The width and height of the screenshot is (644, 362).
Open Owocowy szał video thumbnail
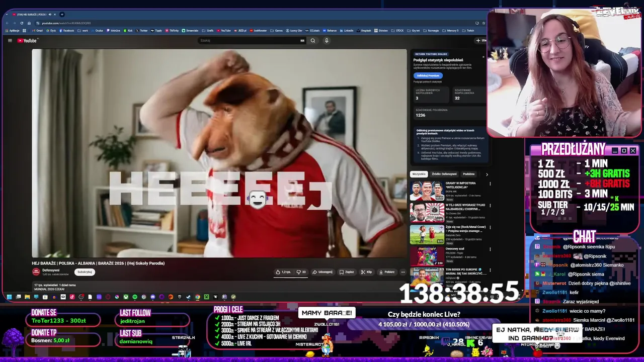coord(427,256)
